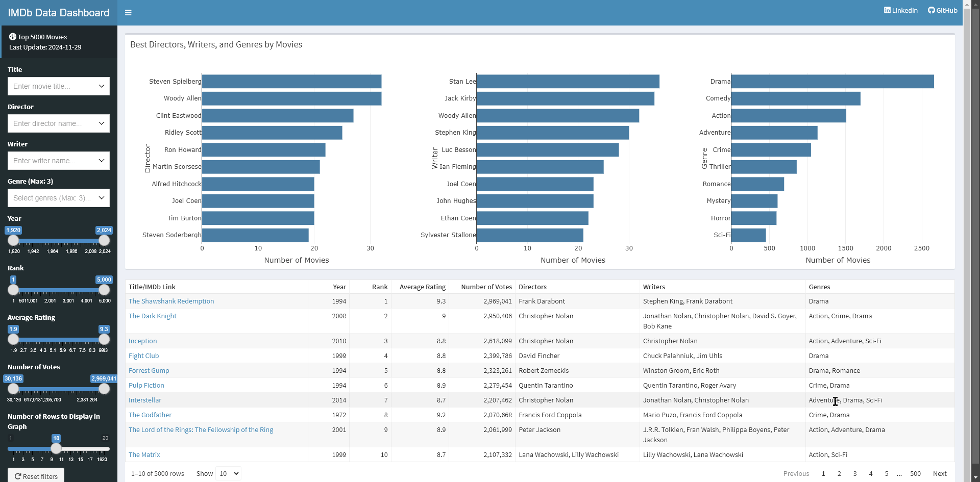980x482 pixels.
Task: Jump to page 500 of the table
Action: tap(916, 473)
